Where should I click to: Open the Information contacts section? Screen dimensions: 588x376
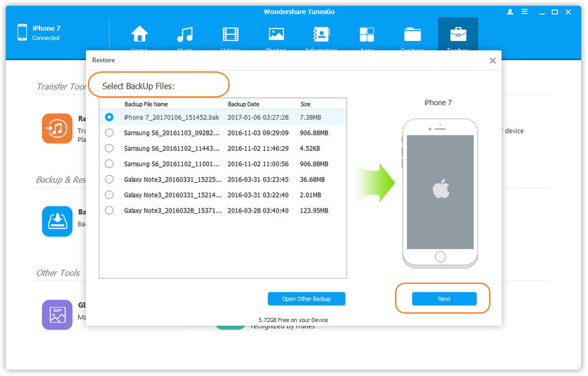[322, 35]
